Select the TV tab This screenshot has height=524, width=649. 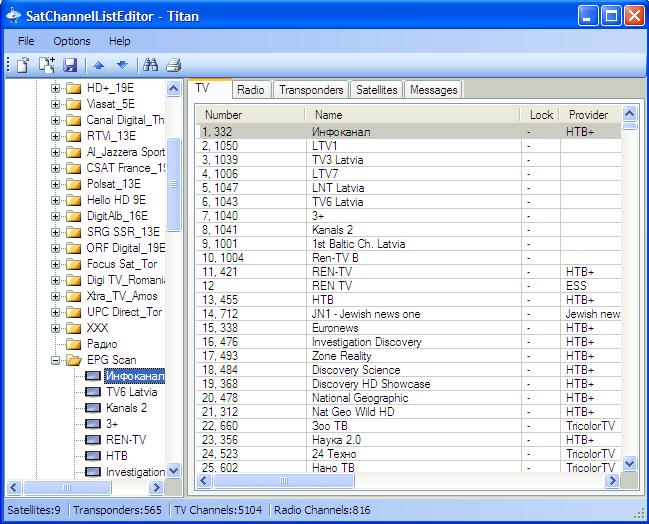210,88
